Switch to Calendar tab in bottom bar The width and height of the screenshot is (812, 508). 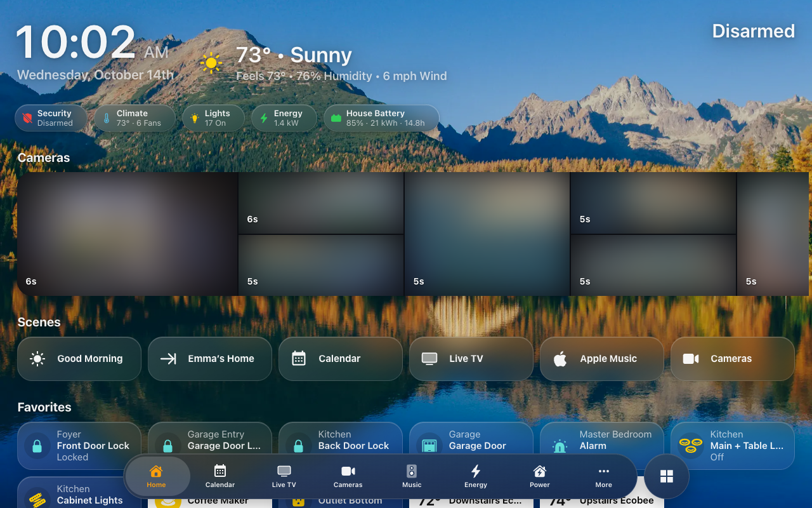pyautogui.click(x=220, y=476)
